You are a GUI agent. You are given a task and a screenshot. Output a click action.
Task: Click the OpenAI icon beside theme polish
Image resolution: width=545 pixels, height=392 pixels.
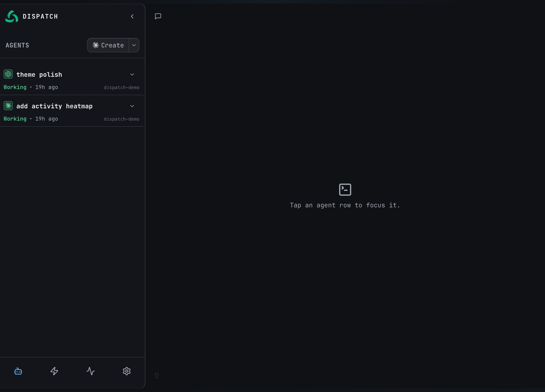[8, 74]
